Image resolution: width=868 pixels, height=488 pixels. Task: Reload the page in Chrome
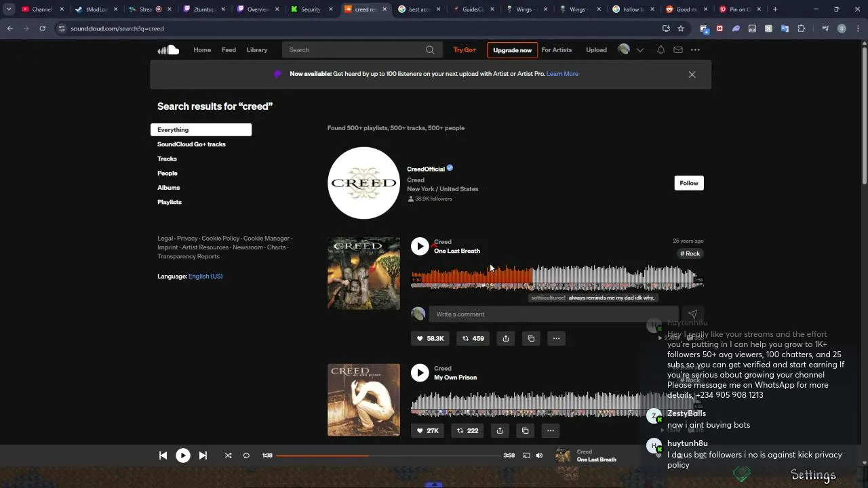pyautogui.click(x=42, y=28)
